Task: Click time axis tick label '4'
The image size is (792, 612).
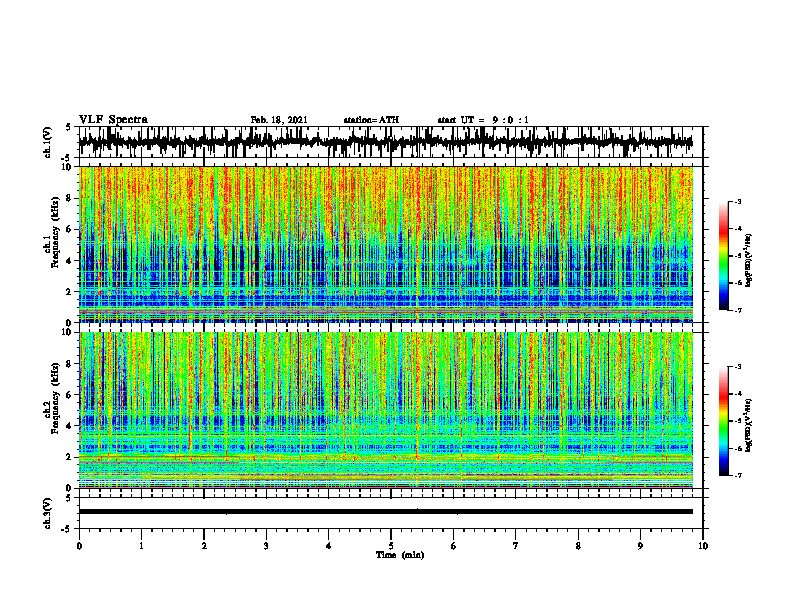Action: (328, 546)
